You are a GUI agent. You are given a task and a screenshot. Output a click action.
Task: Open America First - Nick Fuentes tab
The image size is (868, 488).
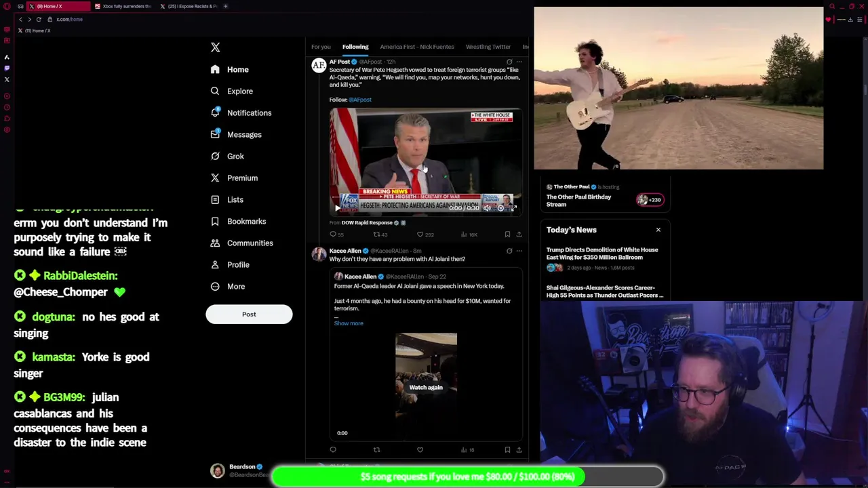pos(417,47)
